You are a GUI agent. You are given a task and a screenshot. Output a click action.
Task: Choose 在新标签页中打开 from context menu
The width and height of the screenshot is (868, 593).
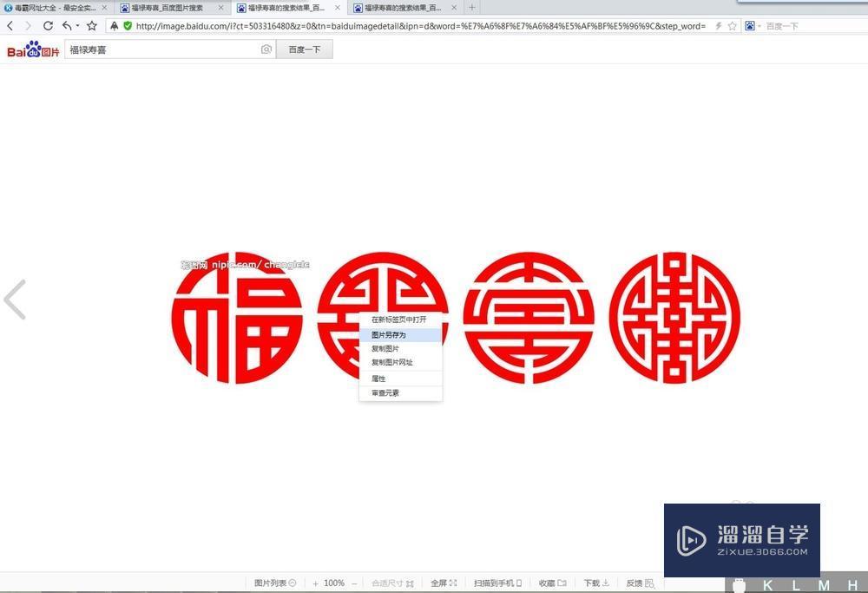click(x=401, y=320)
